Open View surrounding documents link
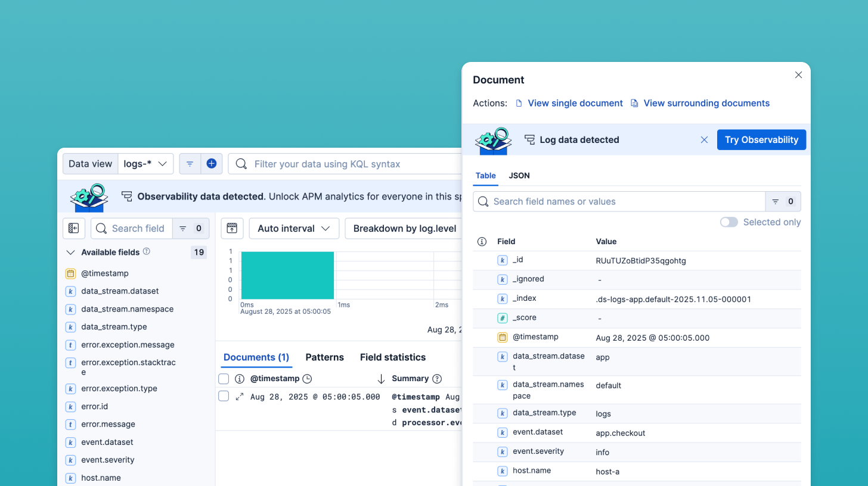Screen dimensions: 868x486 [706, 103]
